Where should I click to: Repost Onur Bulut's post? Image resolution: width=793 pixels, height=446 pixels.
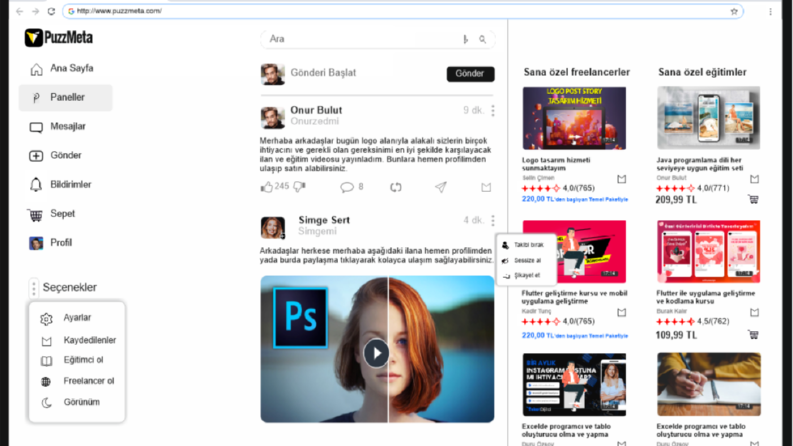pyautogui.click(x=396, y=188)
